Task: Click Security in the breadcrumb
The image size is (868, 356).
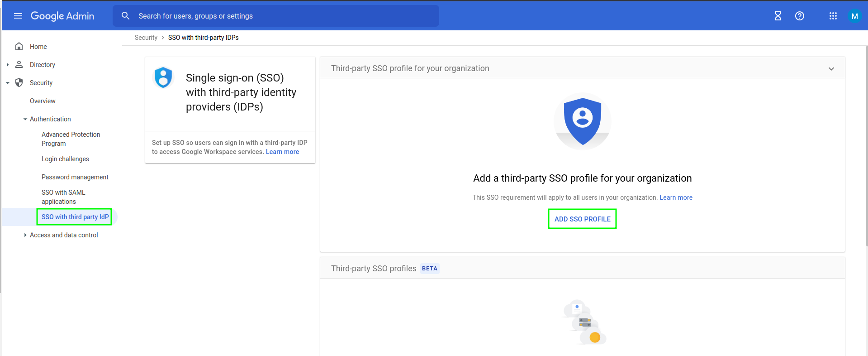Action: [146, 38]
